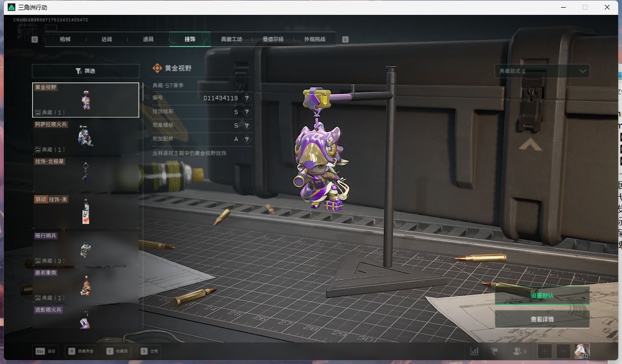Click the Q key previous-tab icon
Viewport: 622px width, 364px height.
[x=35, y=39]
